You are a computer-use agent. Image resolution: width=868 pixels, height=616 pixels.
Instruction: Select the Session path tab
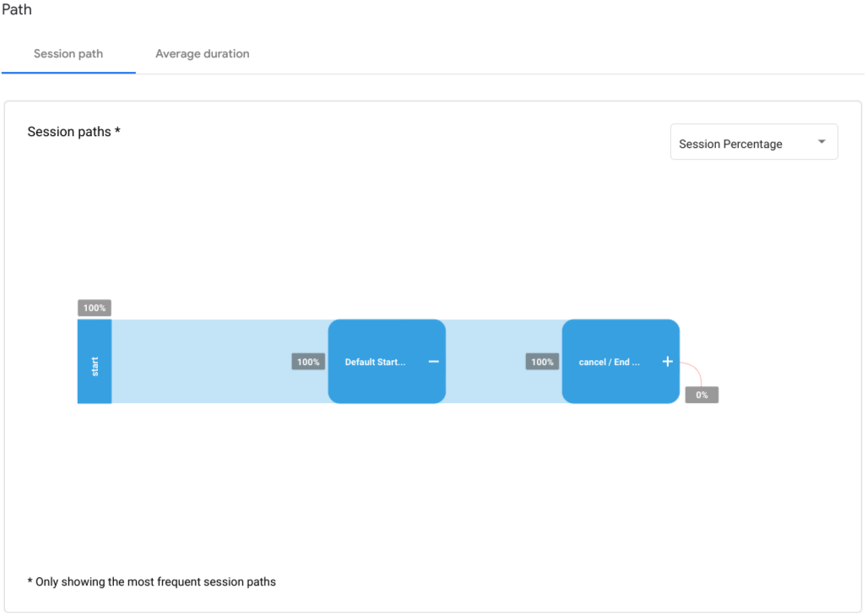click(x=68, y=53)
